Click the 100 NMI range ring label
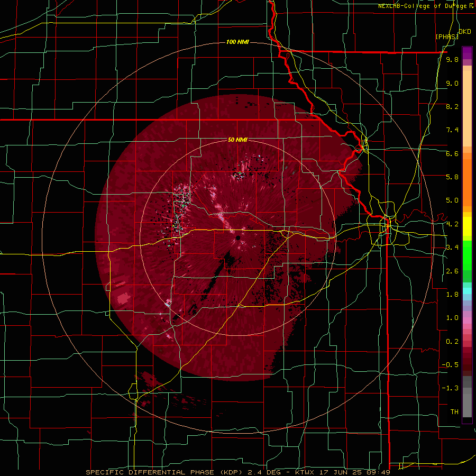This screenshot has width=476, height=476. 237,42
